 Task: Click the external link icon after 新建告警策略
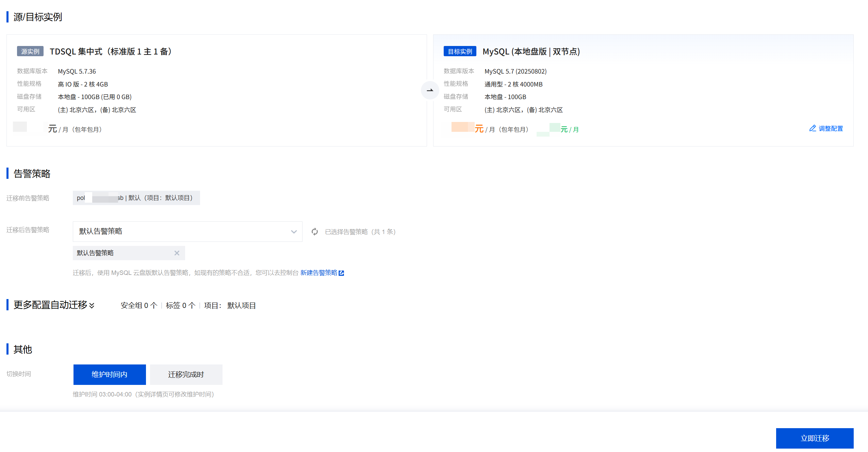(x=342, y=273)
